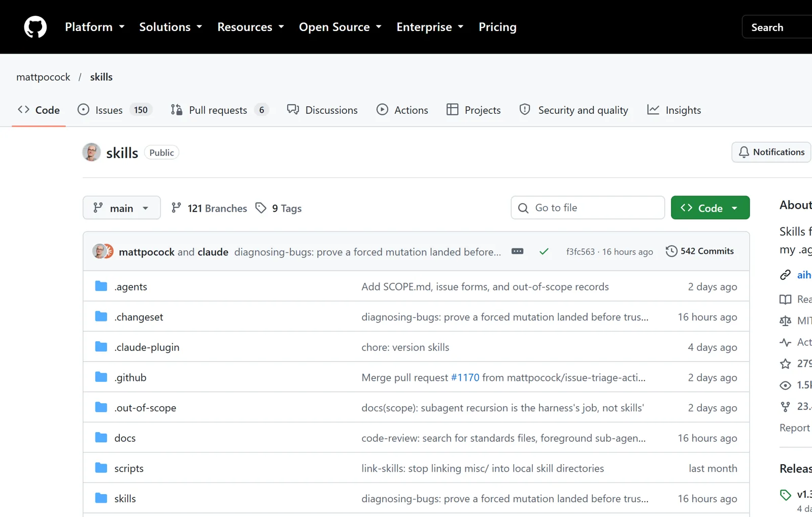Open the docs folder icon
Image resolution: width=812 pixels, height=517 pixels.
tap(101, 438)
